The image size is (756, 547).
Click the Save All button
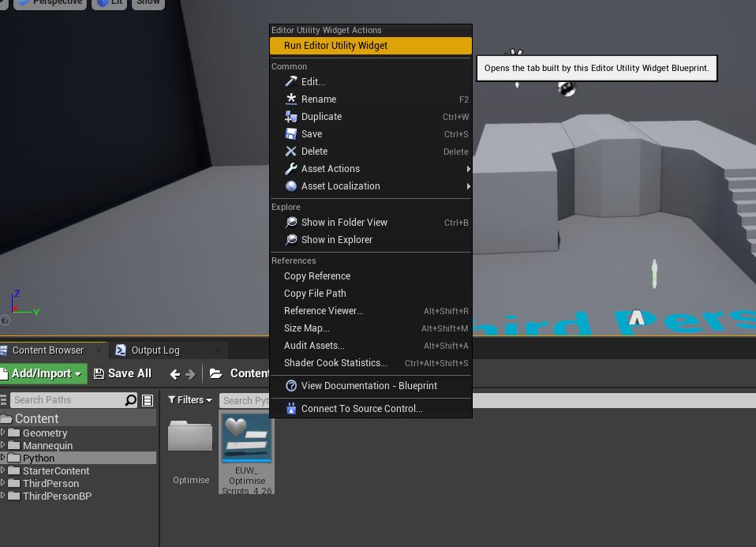[123, 373]
